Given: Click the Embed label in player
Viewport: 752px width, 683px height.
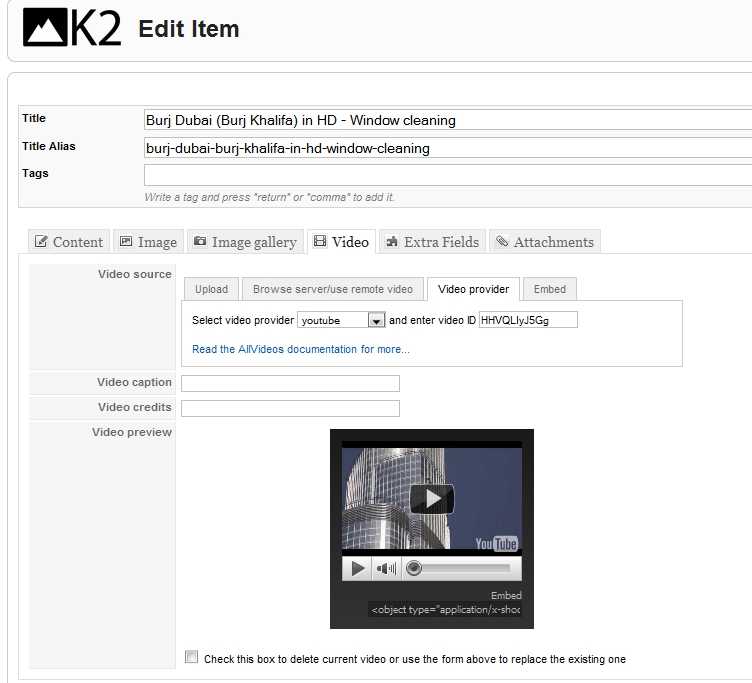Looking at the screenshot, I should 506,596.
